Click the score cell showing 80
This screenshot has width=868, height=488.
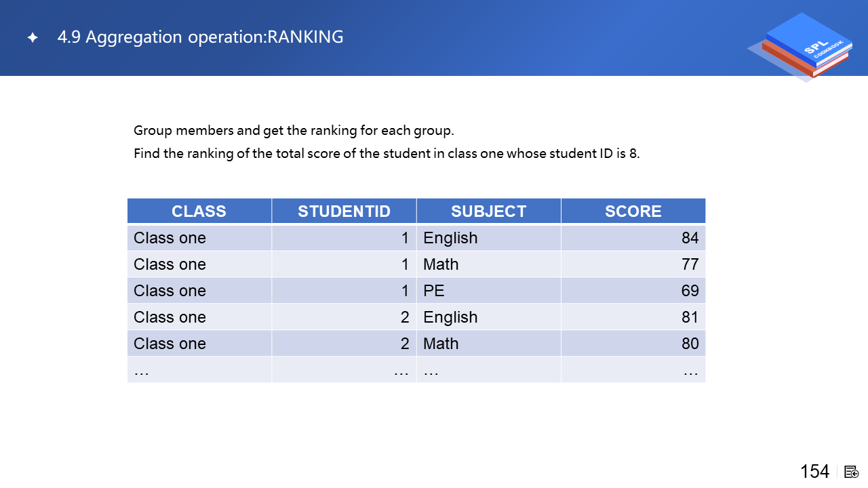pyautogui.click(x=690, y=344)
